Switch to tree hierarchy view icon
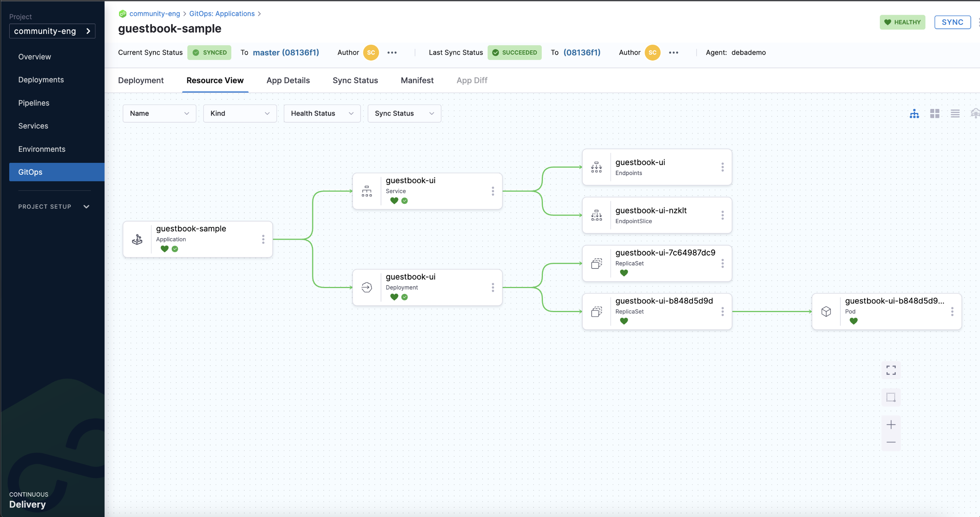This screenshot has height=517, width=980. 914,114
